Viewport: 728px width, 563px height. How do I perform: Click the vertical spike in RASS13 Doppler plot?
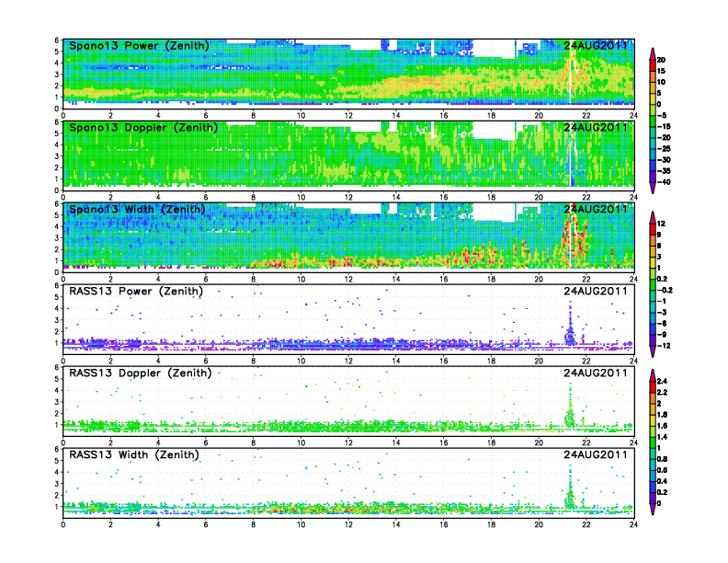coord(570,406)
